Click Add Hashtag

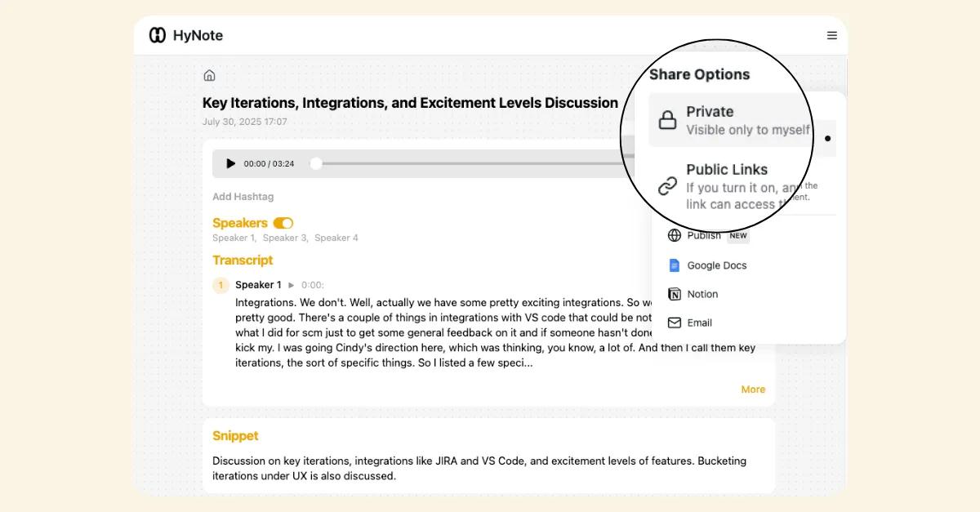click(x=243, y=196)
